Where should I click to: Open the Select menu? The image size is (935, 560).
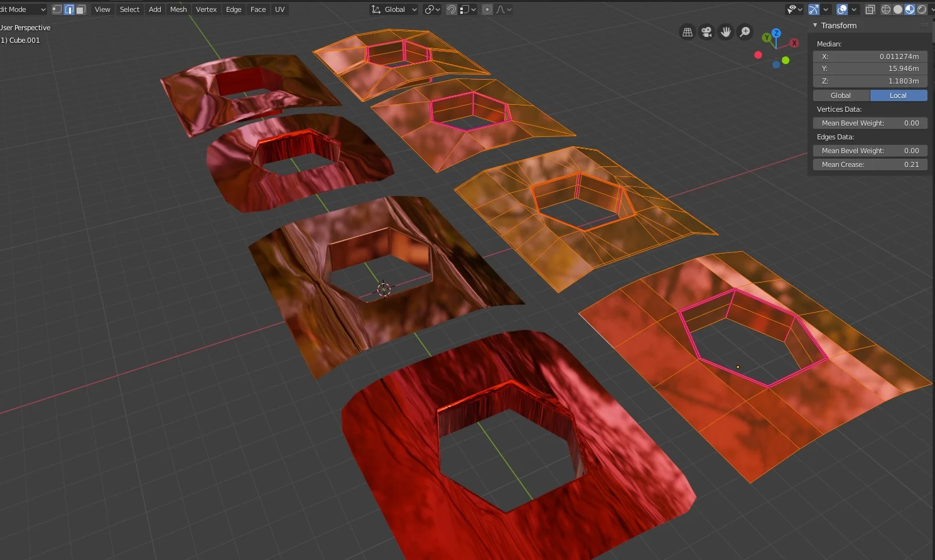[130, 9]
